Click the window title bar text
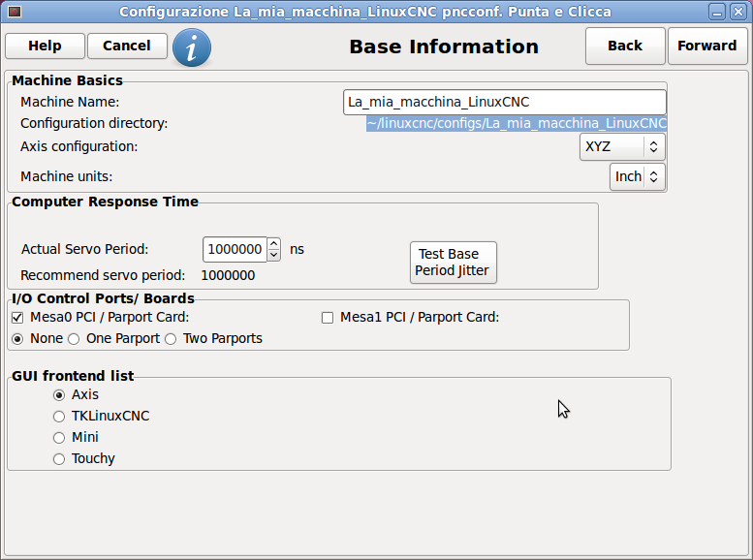753x560 pixels. click(365, 12)
